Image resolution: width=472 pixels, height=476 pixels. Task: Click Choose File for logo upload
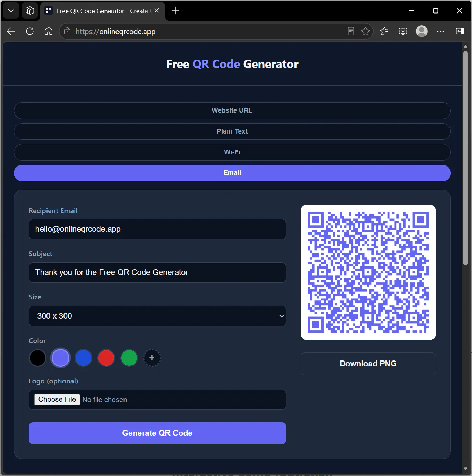tap(57, 400)
